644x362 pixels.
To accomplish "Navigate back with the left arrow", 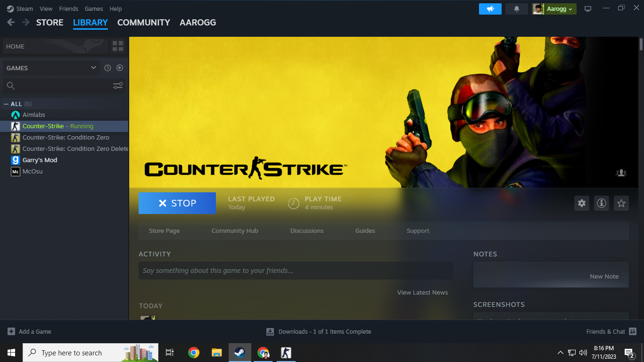I will pos(11,23).
